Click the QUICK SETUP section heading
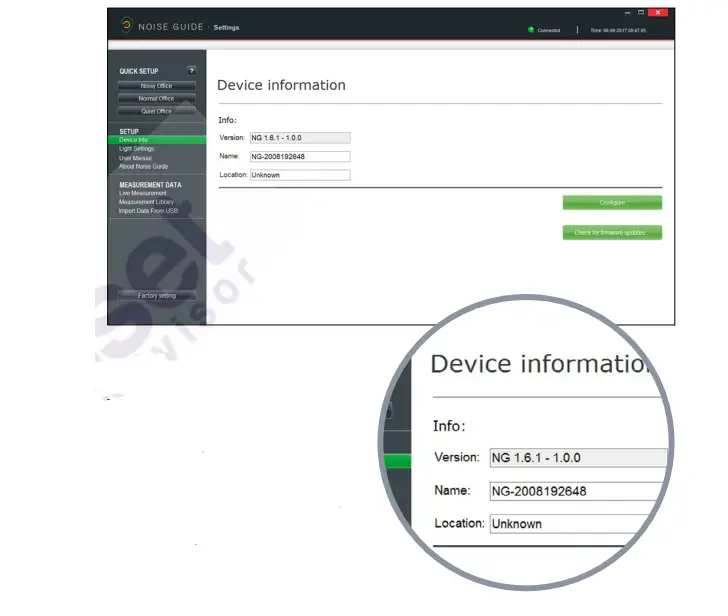728x616 pixels. click(139, 71)
